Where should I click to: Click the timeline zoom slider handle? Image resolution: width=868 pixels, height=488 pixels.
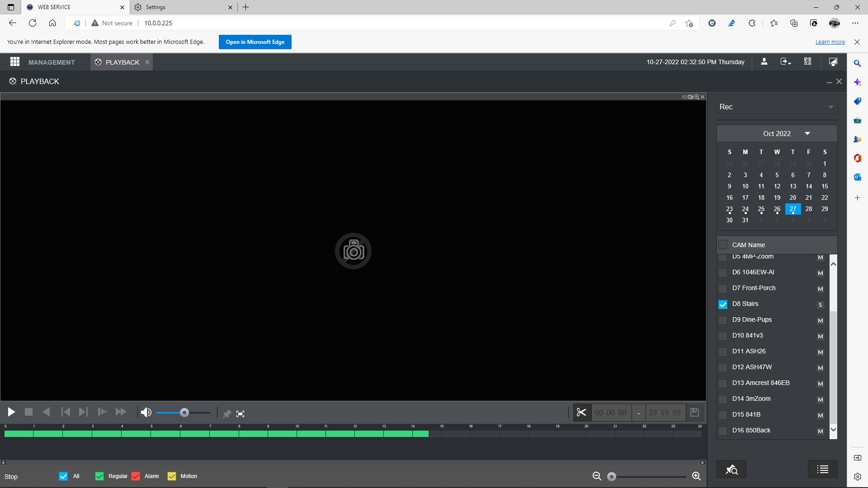pos(612,477)
